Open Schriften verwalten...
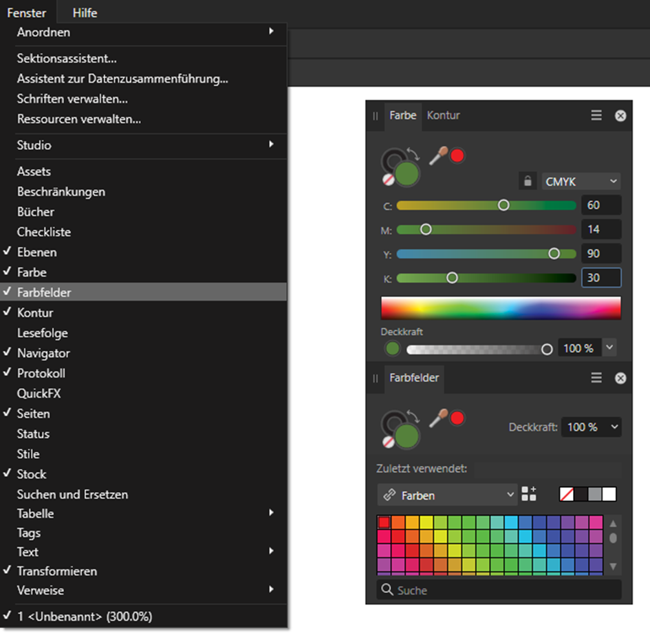The image size is (650, 644). [x=144, y=98]
